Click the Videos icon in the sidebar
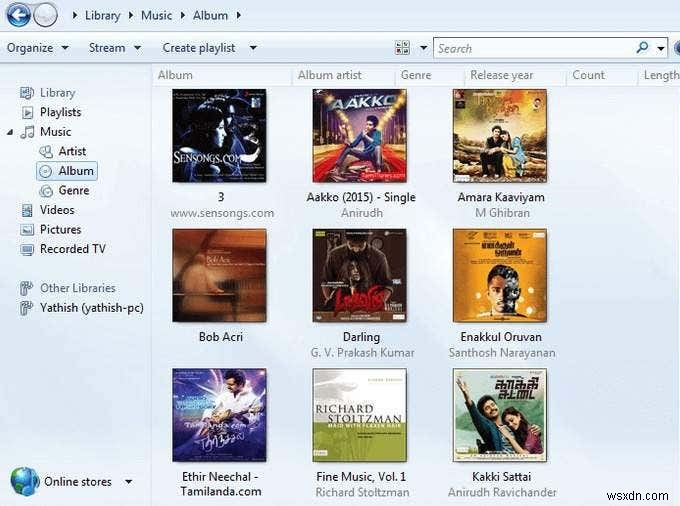 27,210
